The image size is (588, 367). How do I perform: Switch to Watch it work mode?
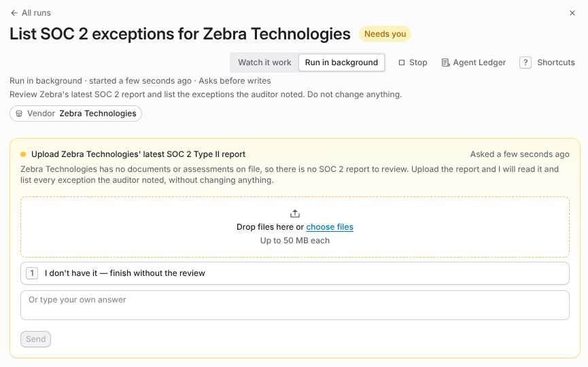point(264,63)
